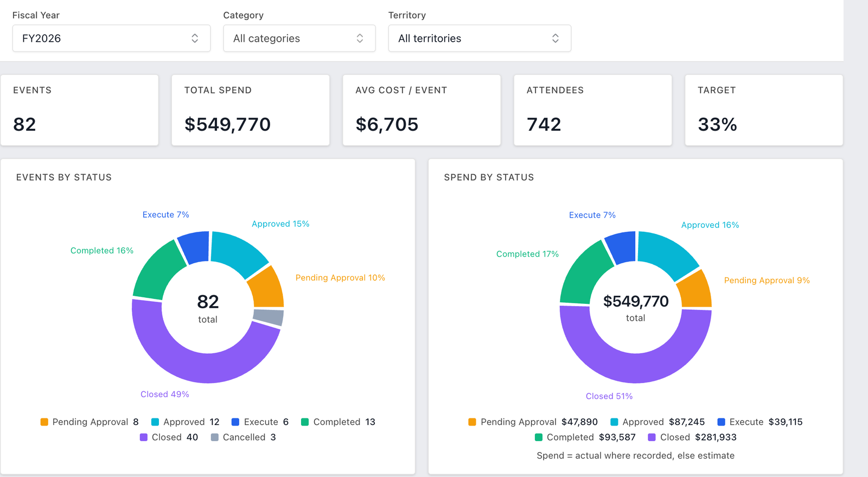Click the Closed $281,933 legend swatch
The width and height of the screenshot is (868, 477).
pos(652,437)
